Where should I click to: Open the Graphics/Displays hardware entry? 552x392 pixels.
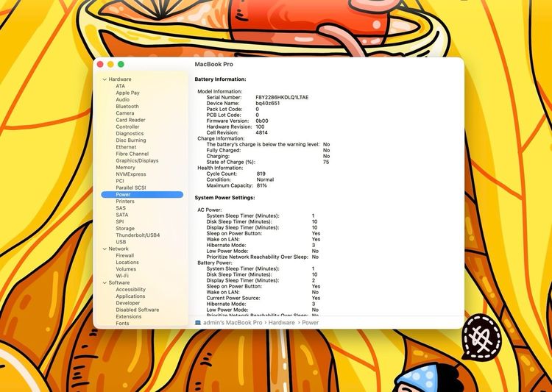tap(137, 160)
